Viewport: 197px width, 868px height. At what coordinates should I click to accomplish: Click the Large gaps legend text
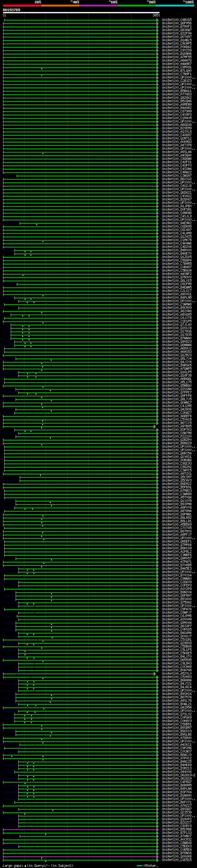(x=13, y=865)
